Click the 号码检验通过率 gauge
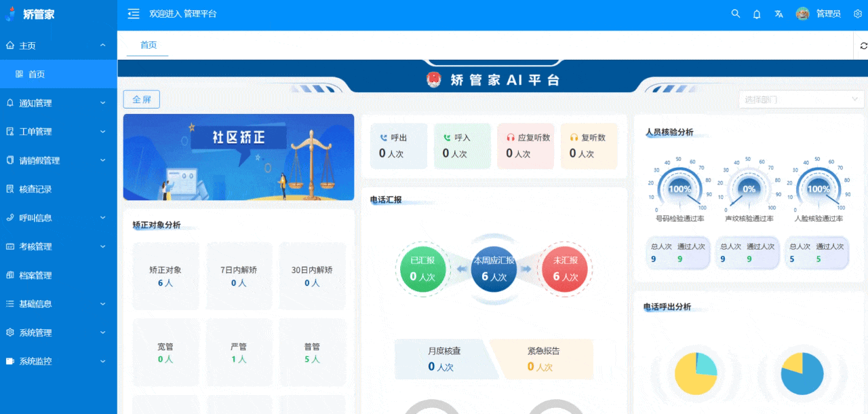Image resolution: width=868 pixels, height=414 pixels. pyautogui.click(x=679, y=189)
